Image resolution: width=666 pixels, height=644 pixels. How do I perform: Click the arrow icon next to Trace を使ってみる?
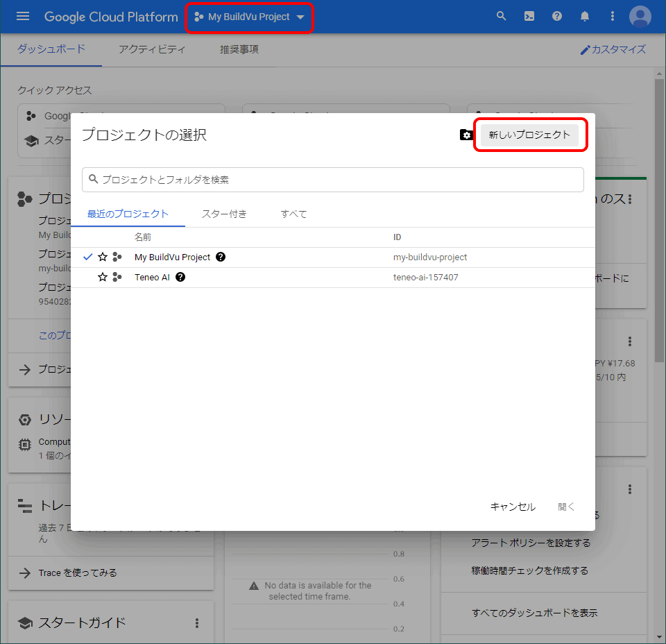click(x=25, y=573)
